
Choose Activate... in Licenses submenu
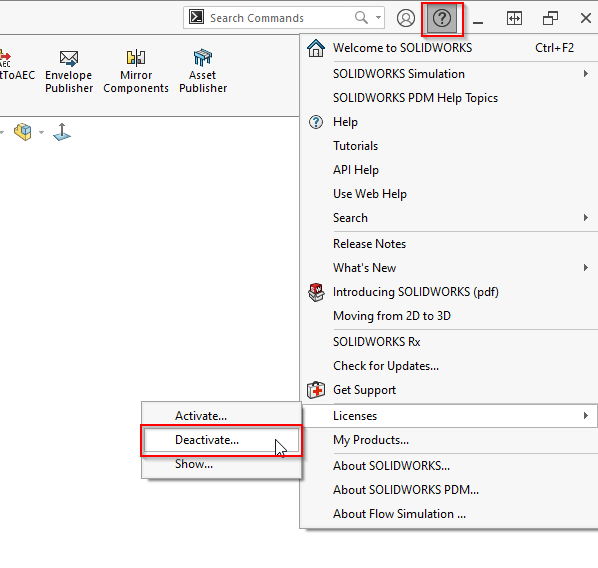pyautogui.click(x=221, y=416)
